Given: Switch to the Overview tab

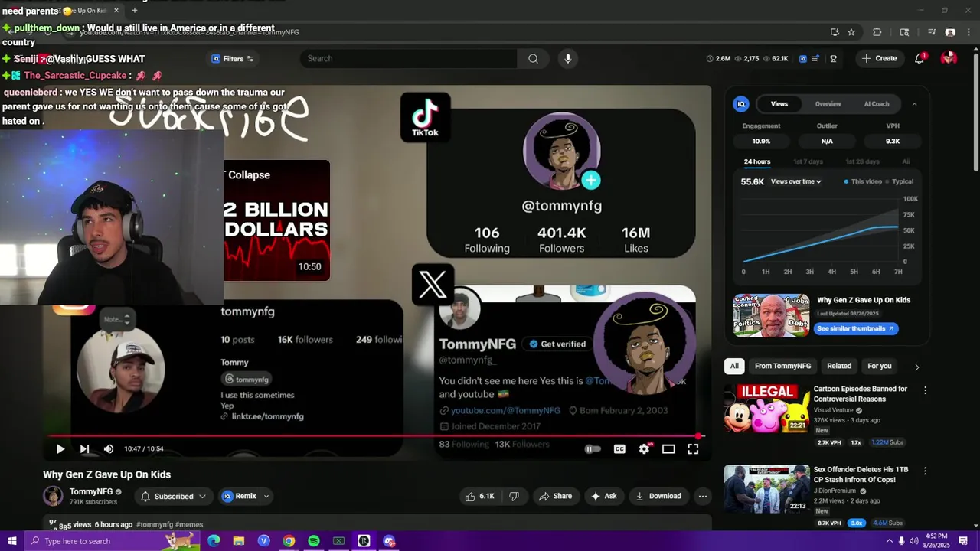Looking at the screenshot, I should (x=828, y=104).
